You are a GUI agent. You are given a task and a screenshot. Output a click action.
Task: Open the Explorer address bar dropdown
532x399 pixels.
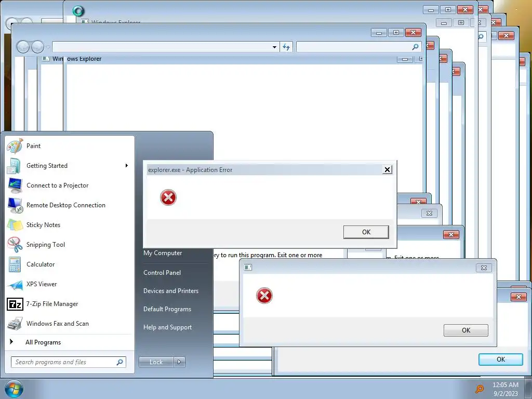[274, 47]
